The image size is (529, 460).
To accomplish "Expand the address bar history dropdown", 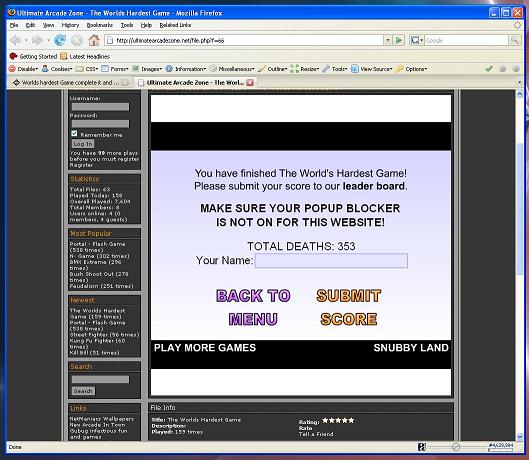I will (388, 40).
